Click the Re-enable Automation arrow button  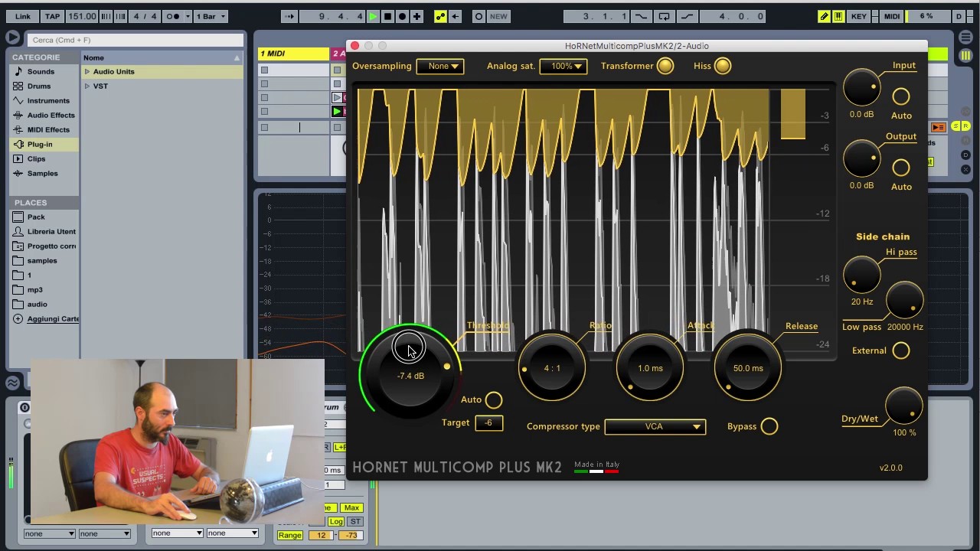pos(455,16)
